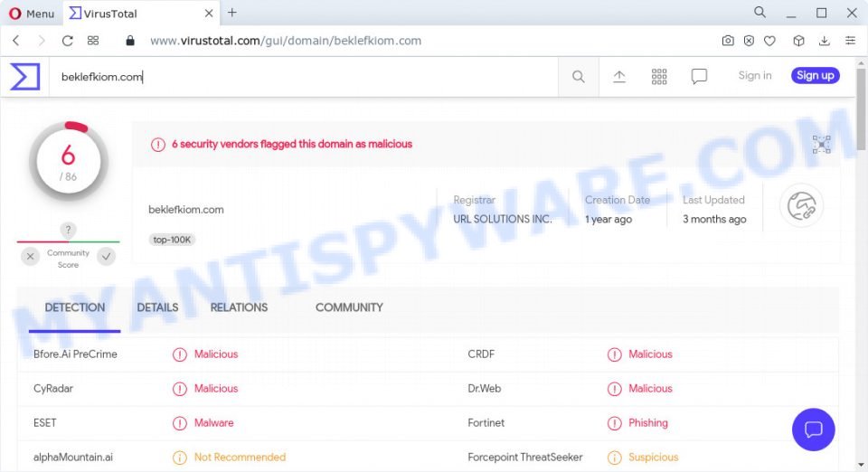Click the 6 / 86 detection score circle

68,162
